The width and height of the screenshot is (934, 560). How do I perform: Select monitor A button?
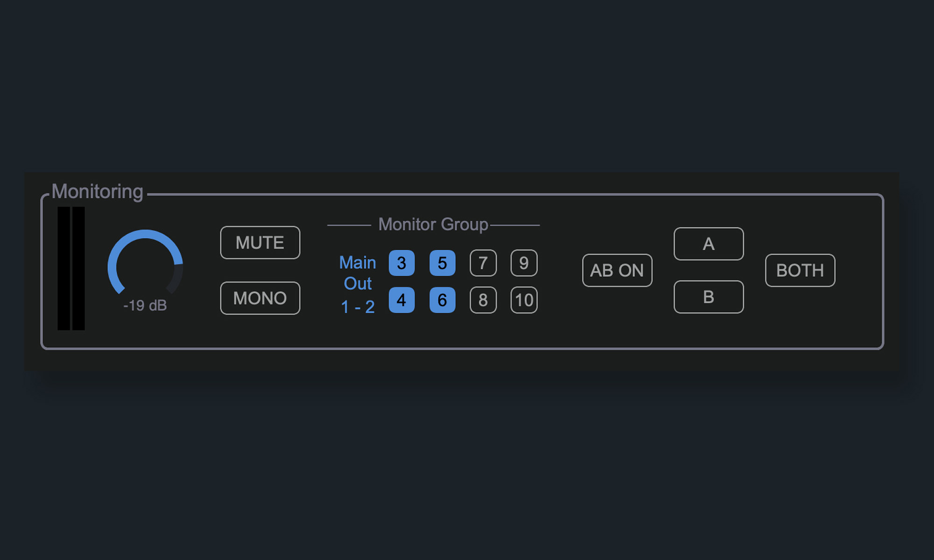coord(708,244)
